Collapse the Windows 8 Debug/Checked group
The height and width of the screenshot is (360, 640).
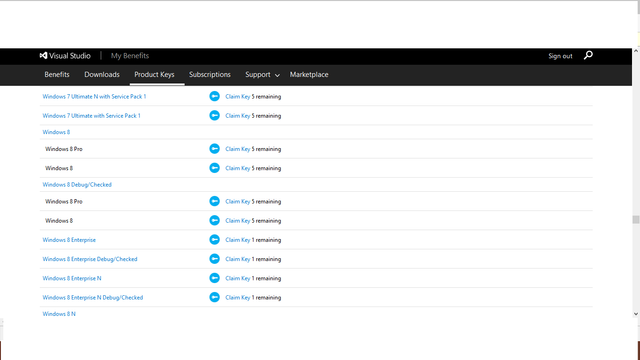pyautogui.click(x=77, y=184)
